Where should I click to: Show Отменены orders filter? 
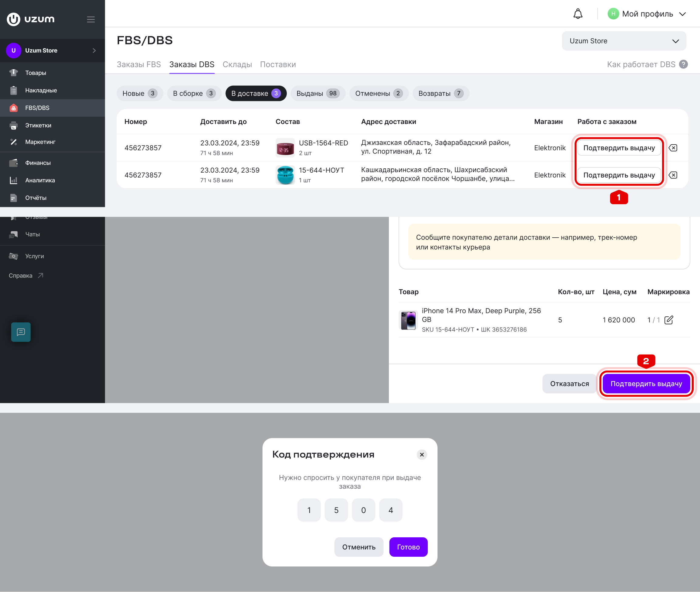tap(379, 93)
